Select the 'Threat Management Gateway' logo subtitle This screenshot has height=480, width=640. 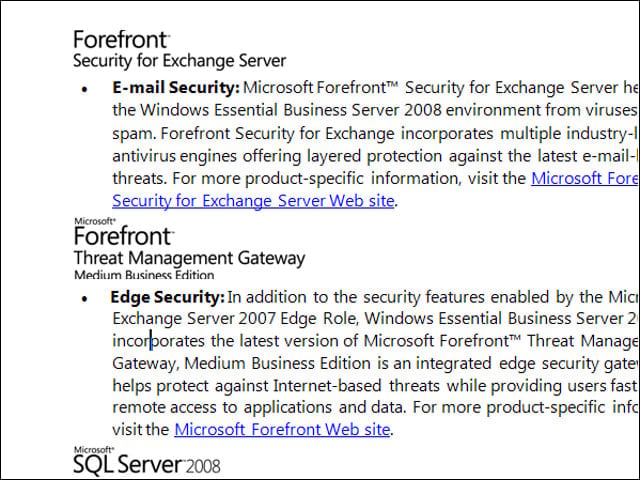coord(189,258)
